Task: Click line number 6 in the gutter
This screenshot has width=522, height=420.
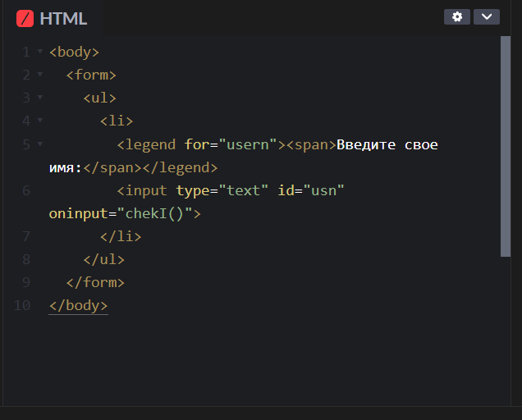Action: coord(26,190)
